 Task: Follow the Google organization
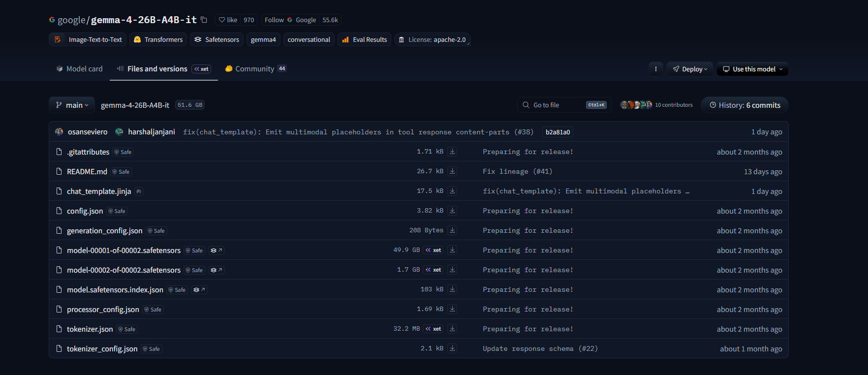[x=290, y=20]
